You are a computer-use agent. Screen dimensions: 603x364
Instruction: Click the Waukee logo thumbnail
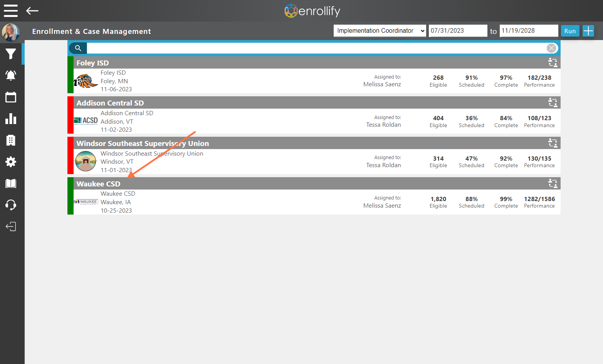(x=86, y=202)
